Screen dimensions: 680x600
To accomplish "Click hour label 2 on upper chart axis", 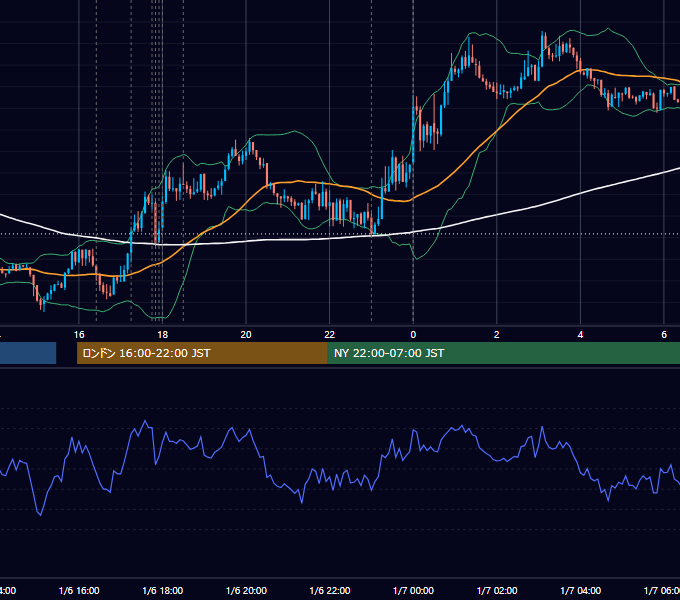I will coord(497,335).
